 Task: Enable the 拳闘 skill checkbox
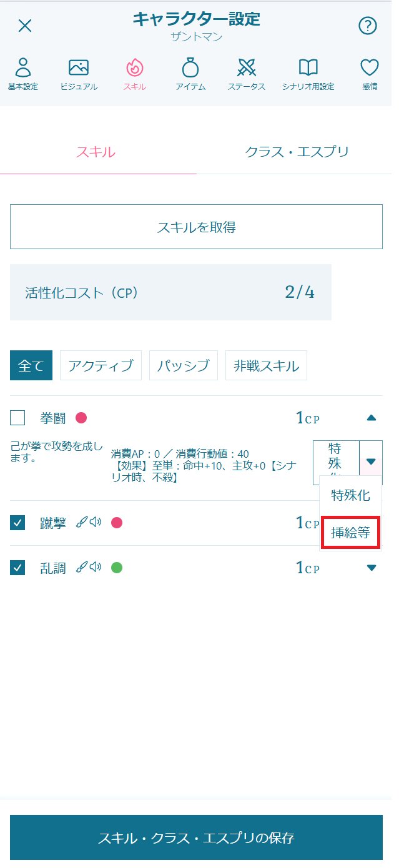click(x=17, y=418)
